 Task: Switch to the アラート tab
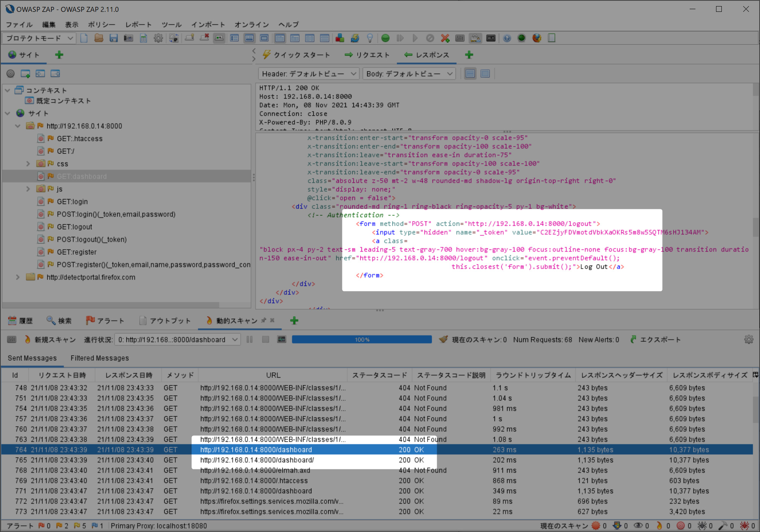click(x=105, y=321)
